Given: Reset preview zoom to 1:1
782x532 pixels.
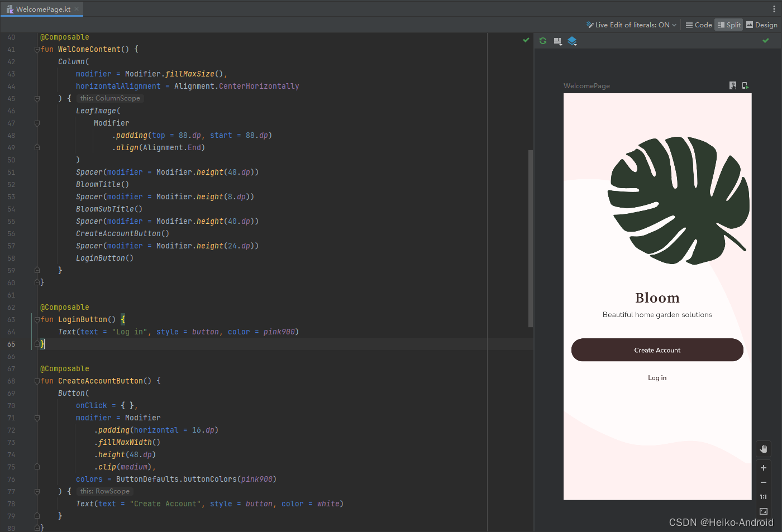Looking at the screenshot, I should tap(764, 497).
